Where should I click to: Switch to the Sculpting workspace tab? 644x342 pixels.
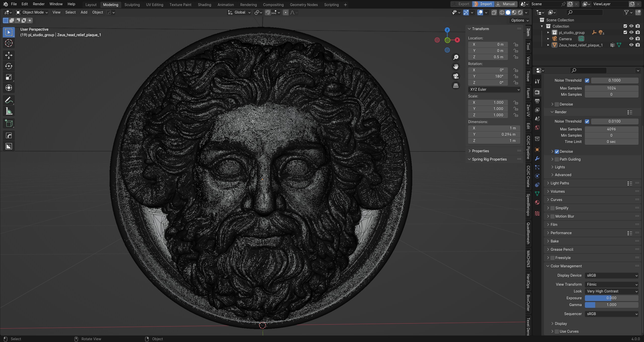pyautogui.click(x=132, y=5)
